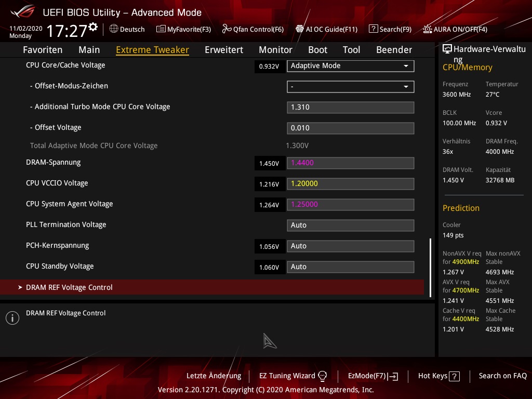532x399 pixels.
Task: Open settings gear next to clock
Action: (x=93, y=26)
